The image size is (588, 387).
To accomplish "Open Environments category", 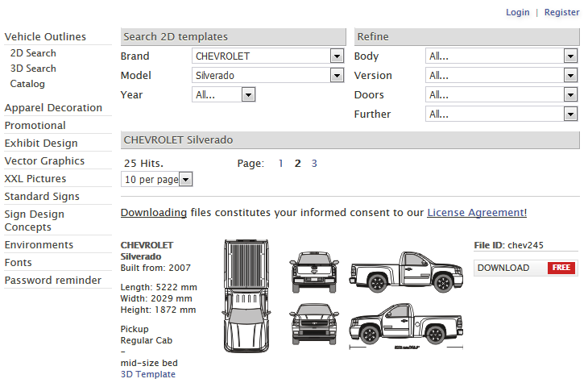I will point(39,245).
